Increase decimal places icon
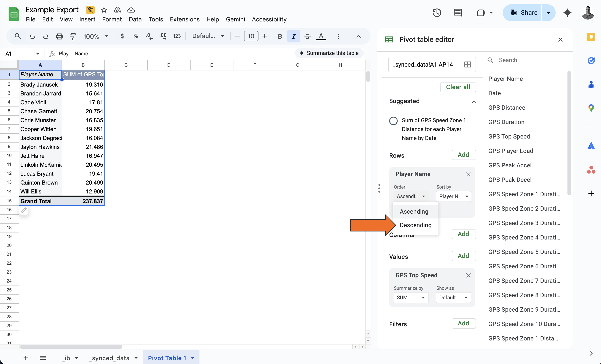 pos(163,36)
